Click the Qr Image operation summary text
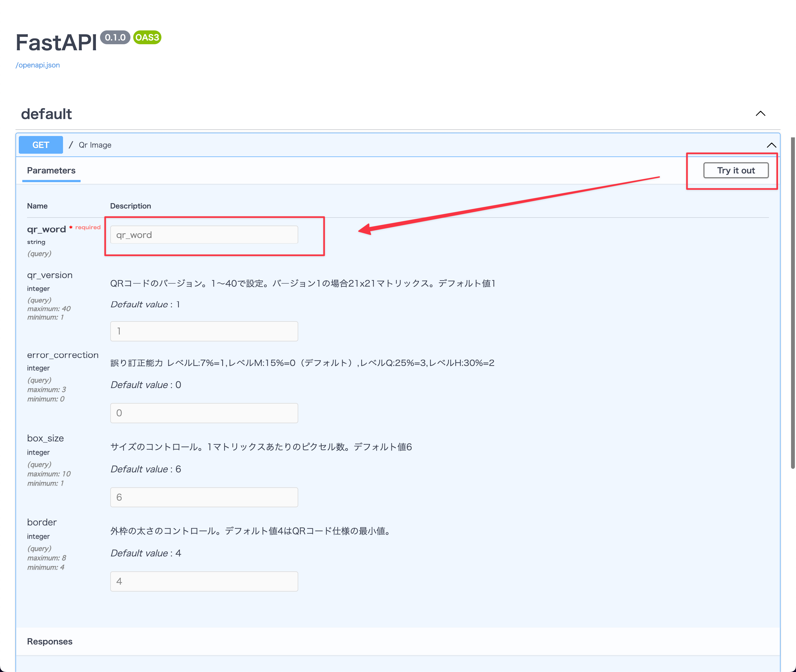 coord(95,145)
